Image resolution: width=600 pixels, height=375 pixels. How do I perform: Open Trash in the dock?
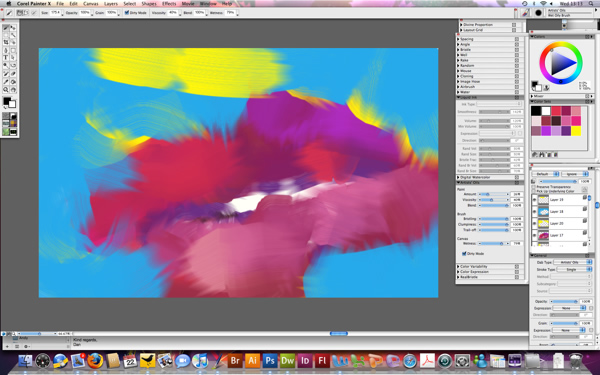[x=576, y=360]
